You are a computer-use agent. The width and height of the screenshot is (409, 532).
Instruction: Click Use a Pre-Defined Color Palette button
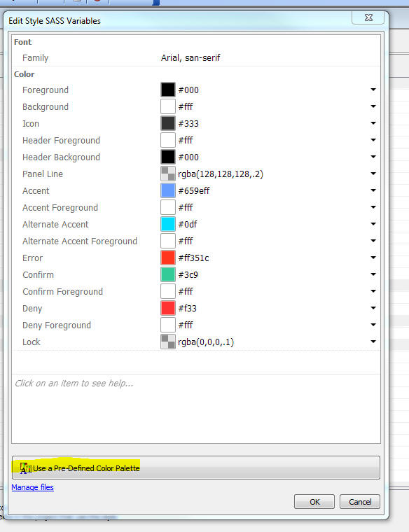coord(196,468)
